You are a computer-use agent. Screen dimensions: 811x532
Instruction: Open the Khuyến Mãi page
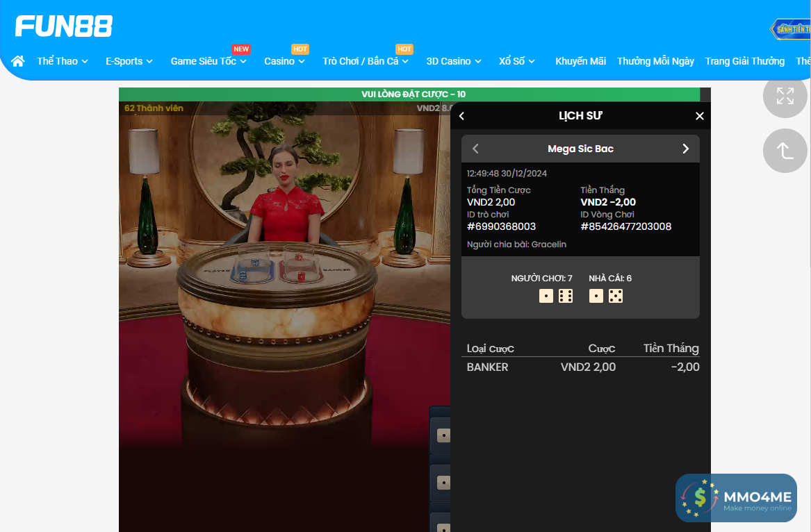click(580, 61)
